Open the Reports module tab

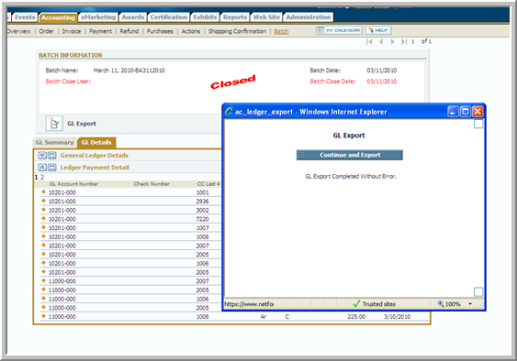(x=235, y=17)
